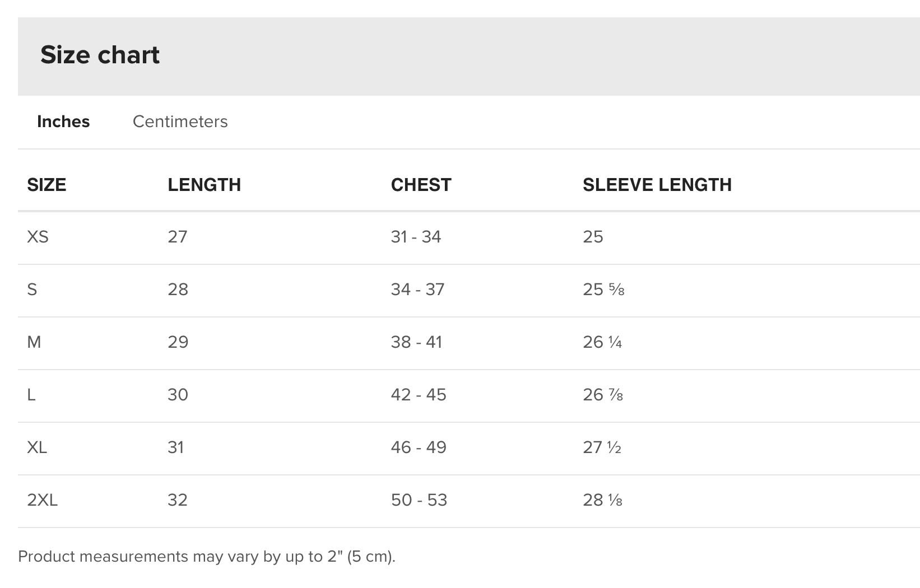Click the SIZE column header
The image size is (920, 588).
pos(47,185)
